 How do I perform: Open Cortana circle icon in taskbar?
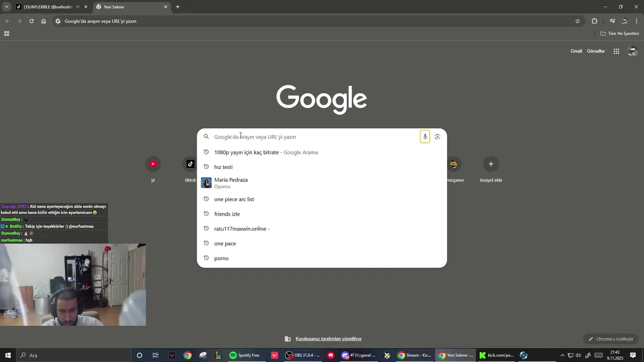(139, 355)
